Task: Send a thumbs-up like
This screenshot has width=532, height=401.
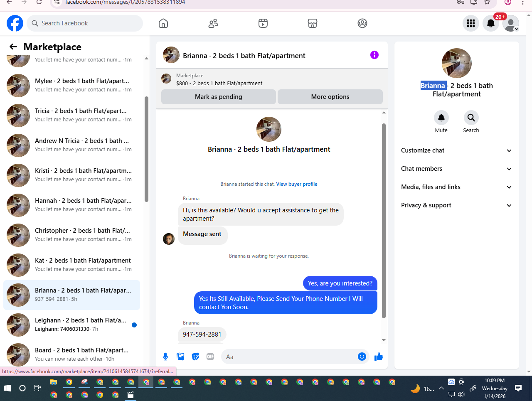Action: [x=378, y=357]
